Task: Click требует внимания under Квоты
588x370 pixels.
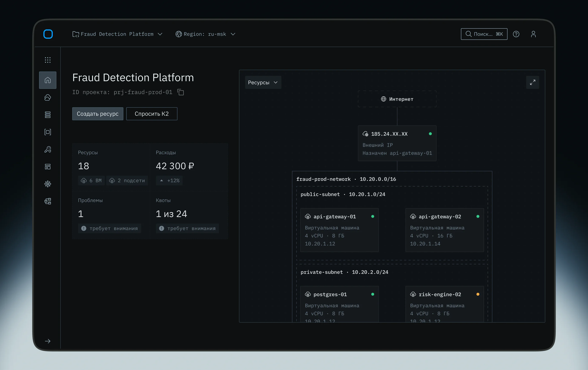Action: pyautogui.click(x=187, y=228)
